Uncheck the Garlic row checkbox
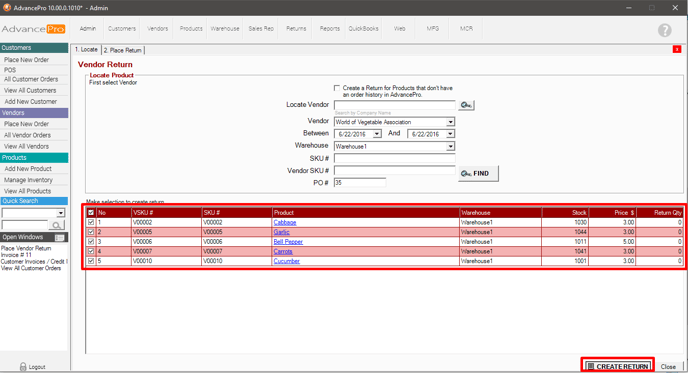The height and width of the screenshot is (373, 688). click(91, 232)
